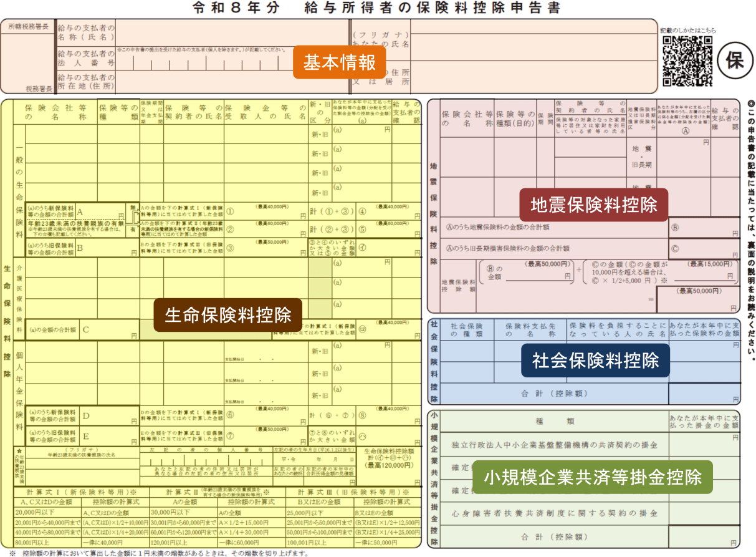
Task: Click the 保険料支払先の名称 column header
Action: coord(529,330)
